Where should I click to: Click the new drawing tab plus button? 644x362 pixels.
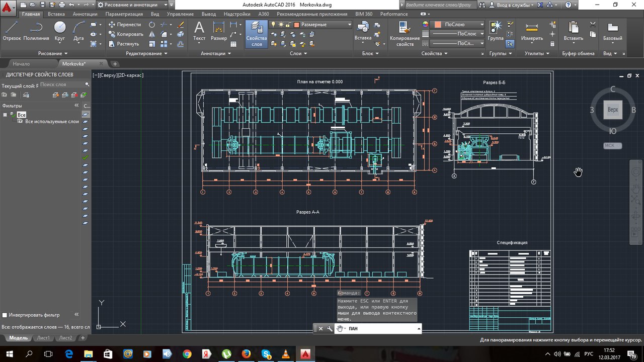click(115, 64)
